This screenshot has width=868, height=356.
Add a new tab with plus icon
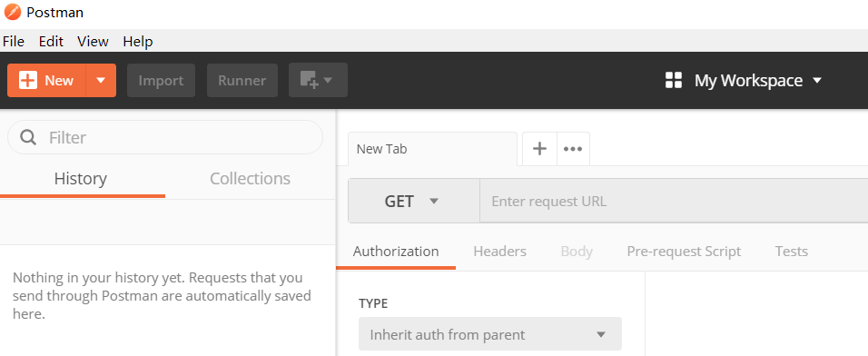[539, 148]
